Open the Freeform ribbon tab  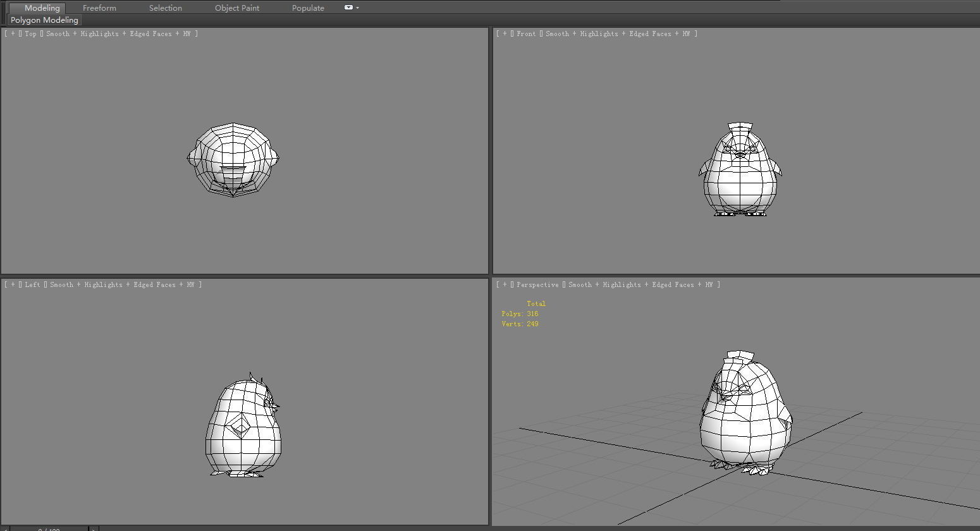99,8
